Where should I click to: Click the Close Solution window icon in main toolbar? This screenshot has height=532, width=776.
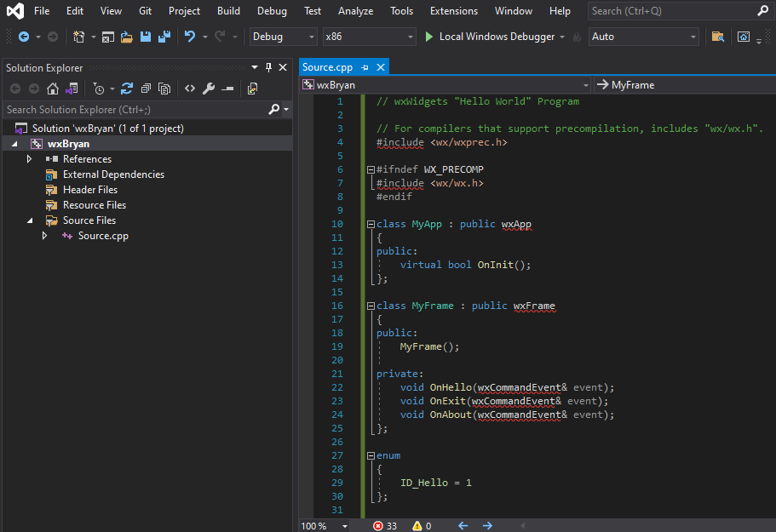108,37
